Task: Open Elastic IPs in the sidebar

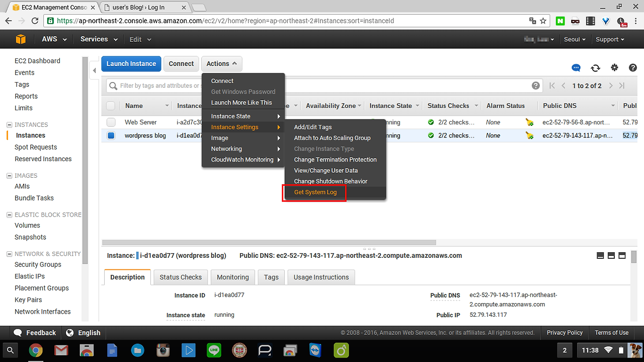Action: point(30,276)
